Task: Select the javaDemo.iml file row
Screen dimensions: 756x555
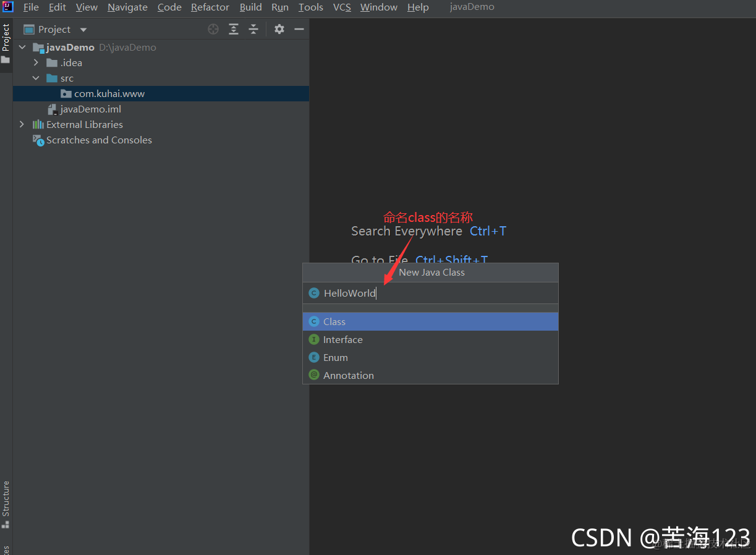Action: (x=161, y=109)
